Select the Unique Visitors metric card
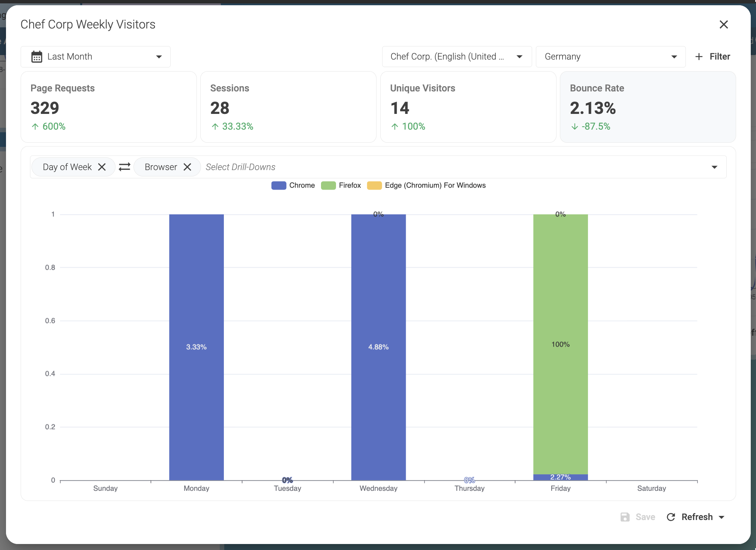This screenshot has width=756, height=550. (468, 107)
